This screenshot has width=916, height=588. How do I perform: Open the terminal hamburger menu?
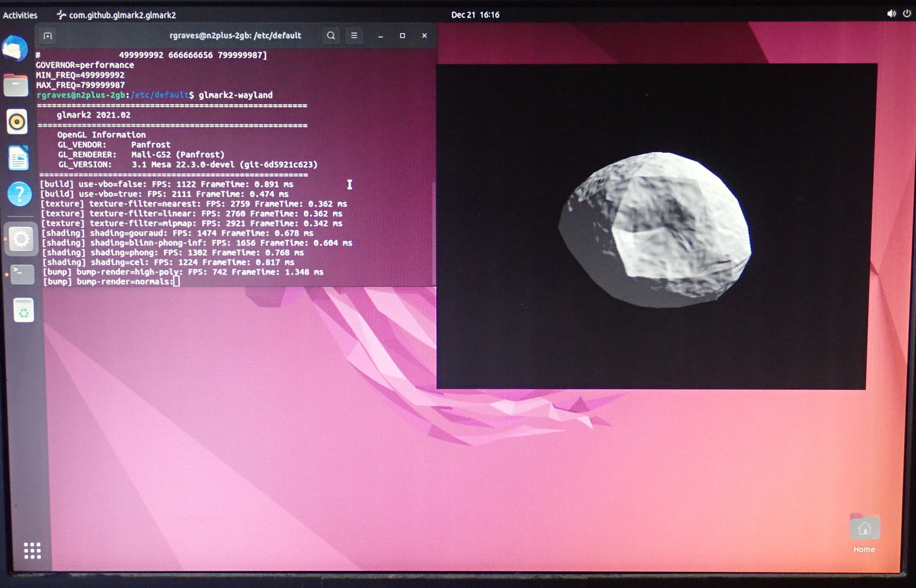pos(354,35)
